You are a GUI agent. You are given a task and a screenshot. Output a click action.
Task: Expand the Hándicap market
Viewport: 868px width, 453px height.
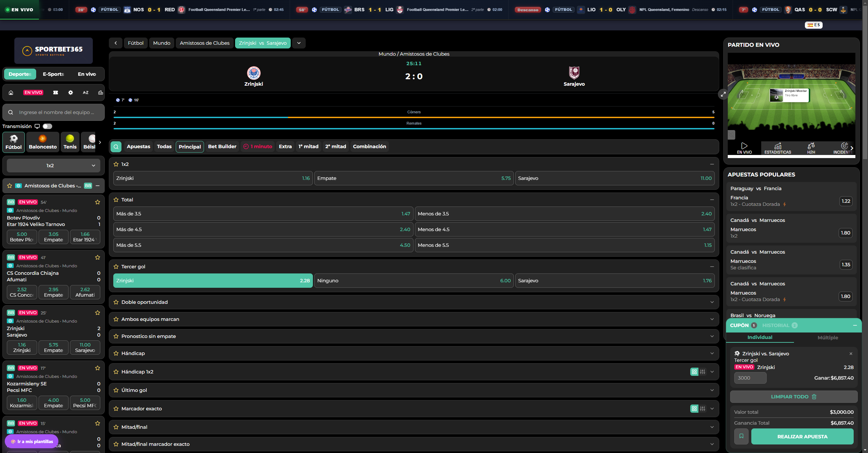point(712,353)
